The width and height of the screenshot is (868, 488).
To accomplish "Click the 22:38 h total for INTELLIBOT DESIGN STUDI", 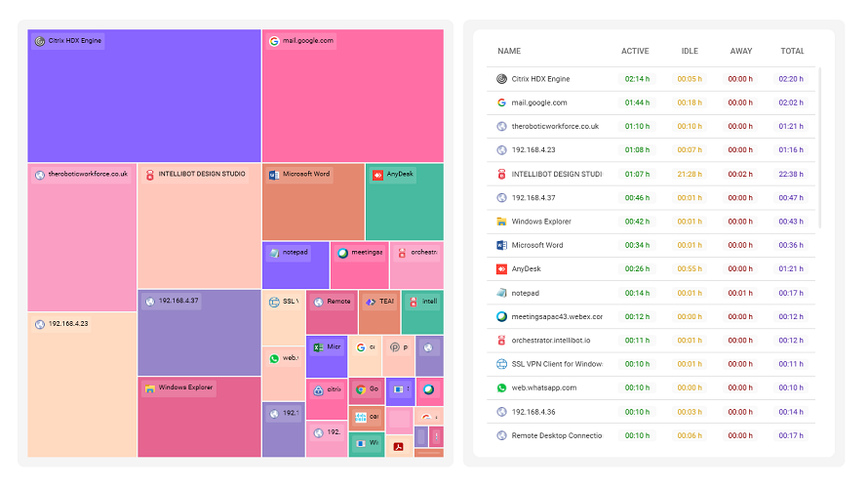I will pos(791,174).
